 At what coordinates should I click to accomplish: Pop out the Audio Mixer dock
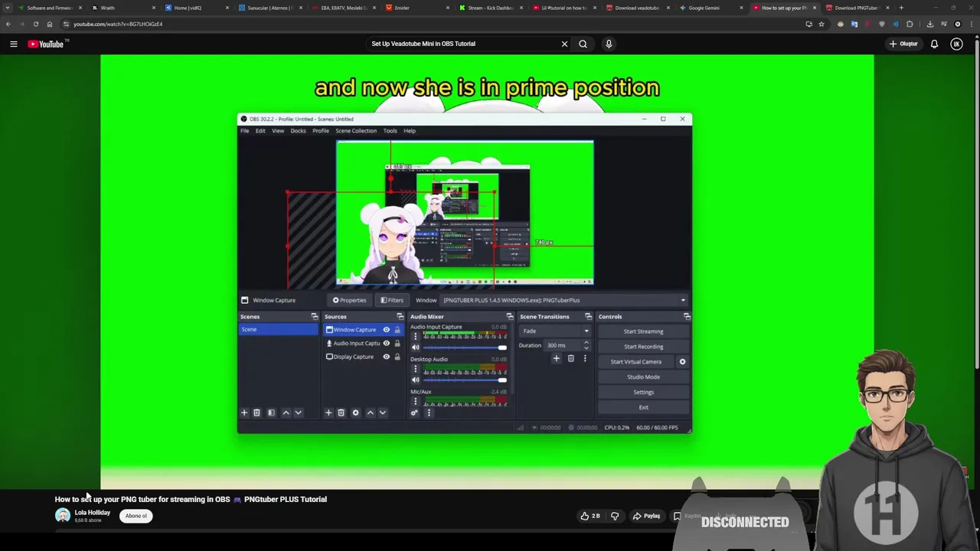[510, 316]
